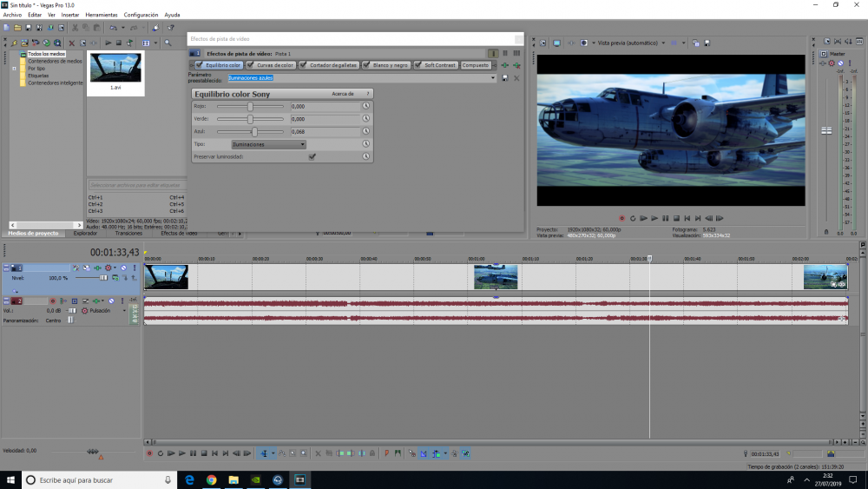This screenshot has width=868, height=489.
Task: Click the Lock Event padlock icon
Action: tap(372, 453)
